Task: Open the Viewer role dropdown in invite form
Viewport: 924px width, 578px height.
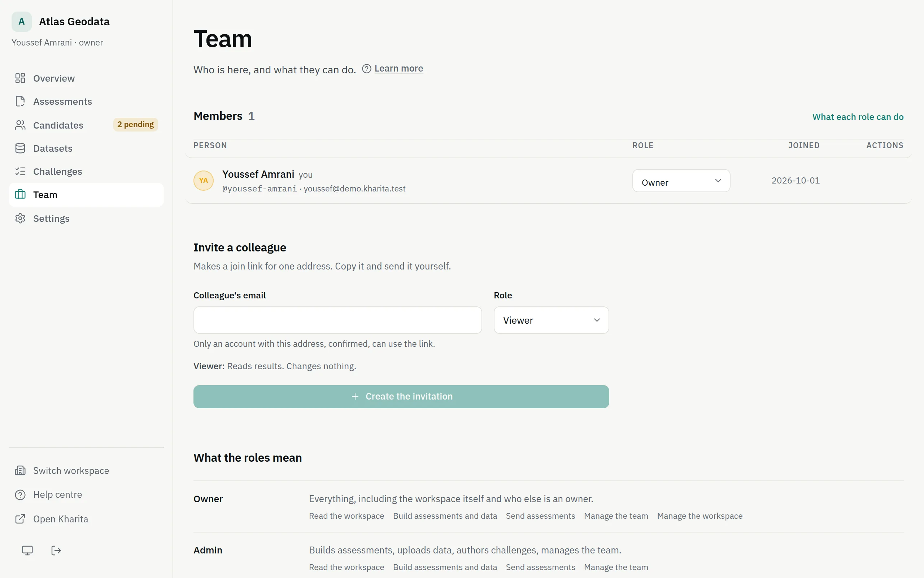Action: (552, 320)
